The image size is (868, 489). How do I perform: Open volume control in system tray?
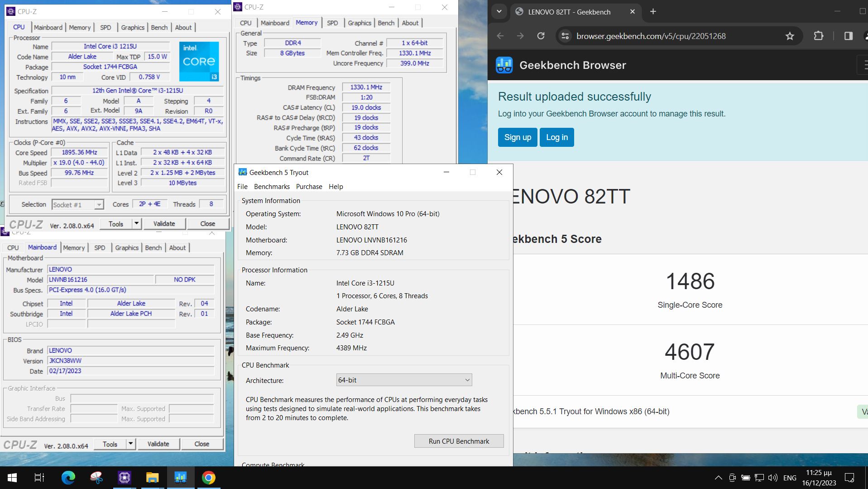(x=773, y=478)
